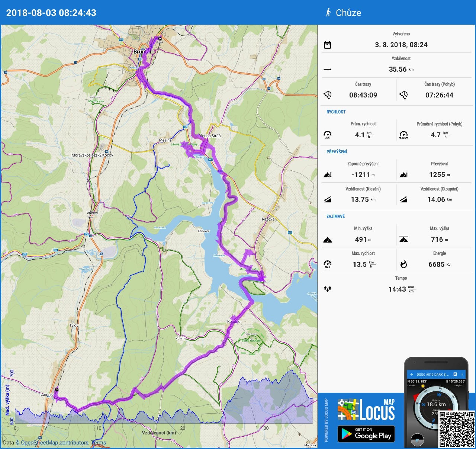Screen dimensions: 476x449
Task: Click the average speed gauge icon beside 4.1
Action: pyautogui.click(x=328, y=135)
